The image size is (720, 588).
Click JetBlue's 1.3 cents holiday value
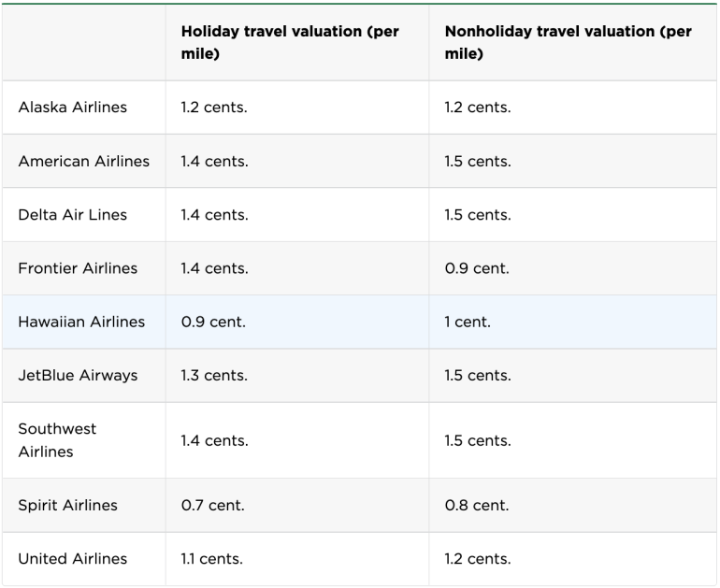(214, 375)
